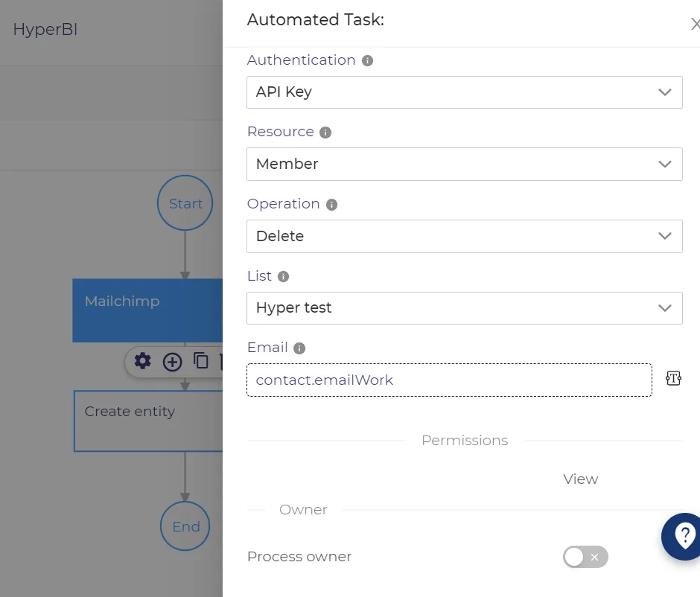Open variable picker icon beside Email field
The height and width of the screenshot is (597, 700).
673,378
